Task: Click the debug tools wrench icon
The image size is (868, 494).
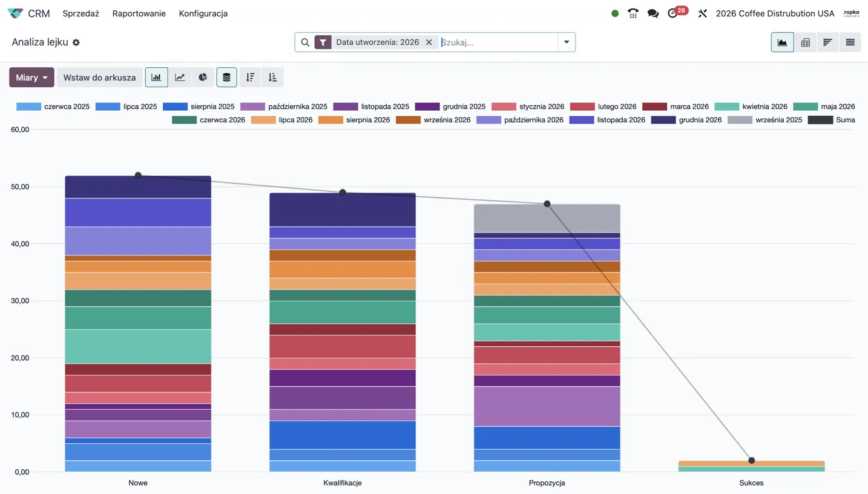Action: pos(702,13)
